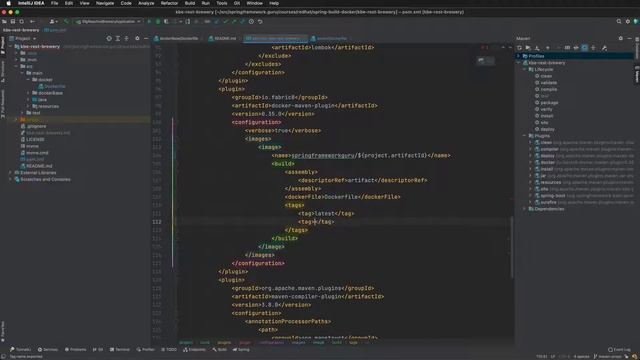Hide the Maven tool window
The image size is (640, 360).
630,38
